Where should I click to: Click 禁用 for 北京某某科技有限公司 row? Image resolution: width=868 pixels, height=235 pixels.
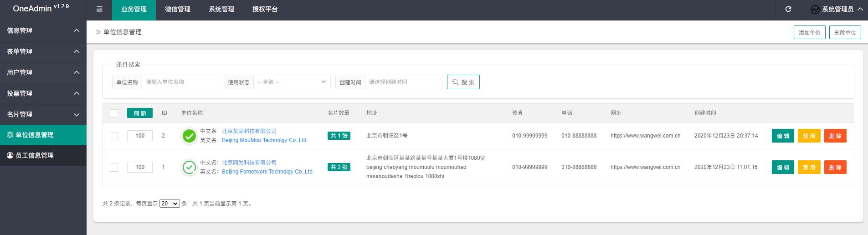[809, 136]
